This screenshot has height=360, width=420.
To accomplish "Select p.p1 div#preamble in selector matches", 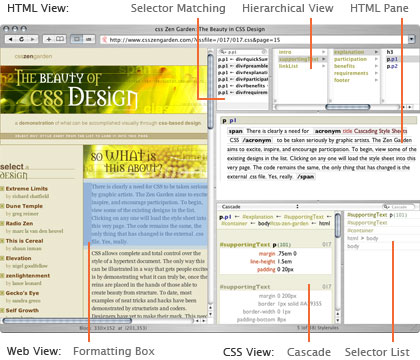I will tap(243, 66).
